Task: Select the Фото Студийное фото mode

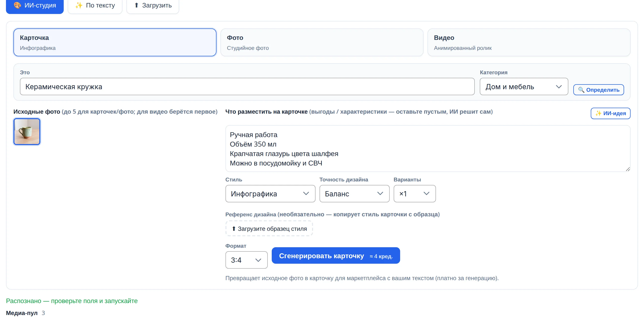Action: 322,42
